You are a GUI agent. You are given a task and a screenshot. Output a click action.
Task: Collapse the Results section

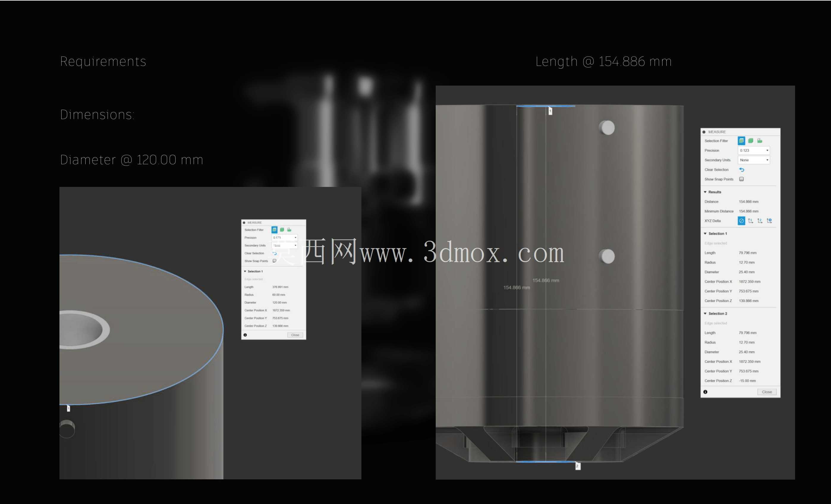click(x=705, y=192)
